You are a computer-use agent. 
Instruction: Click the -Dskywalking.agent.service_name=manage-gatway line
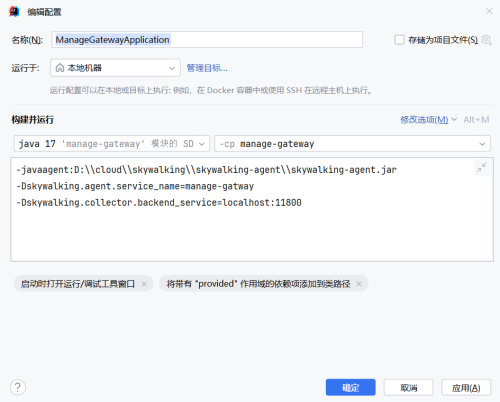(135, 186)
